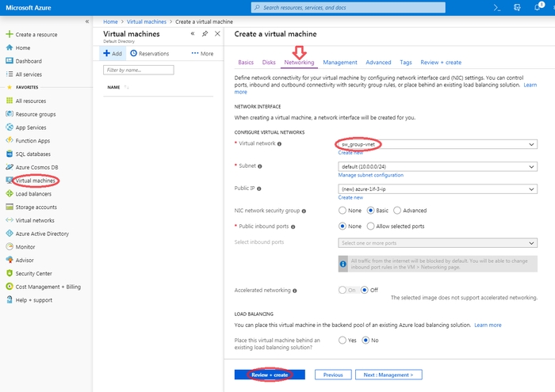Go to the Disks tab
Image resolution: width=555 pixels, height=392 pixels.
(x=269, y=62)
